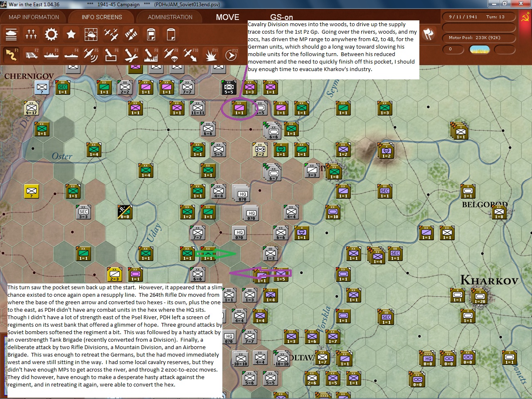Open the victory star icon
Screen dimensions: 532x399
tap(71, 34)
